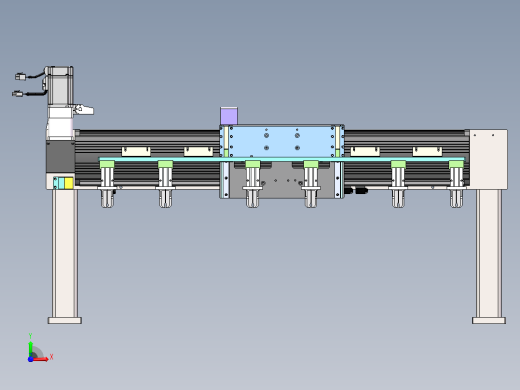
Task: Click the red X axis of the triad
Action: (41, 359)
